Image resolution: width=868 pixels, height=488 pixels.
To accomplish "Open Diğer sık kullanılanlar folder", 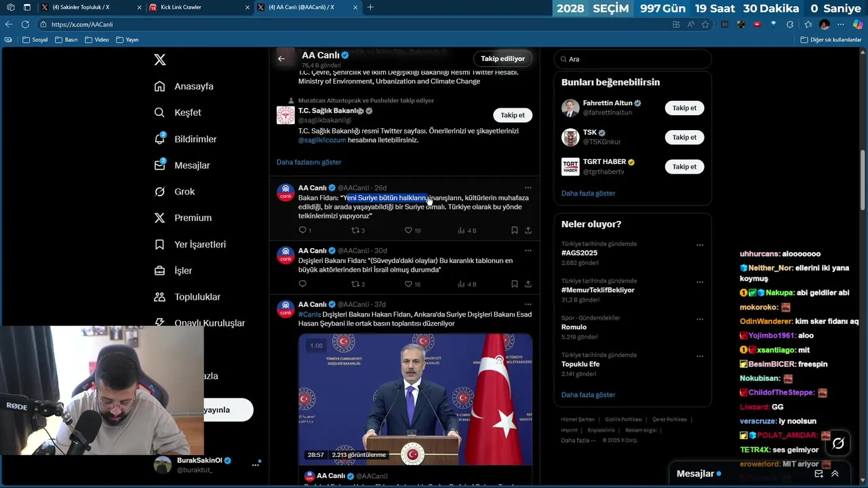I will pyautogui.click(x=831, y=40).
